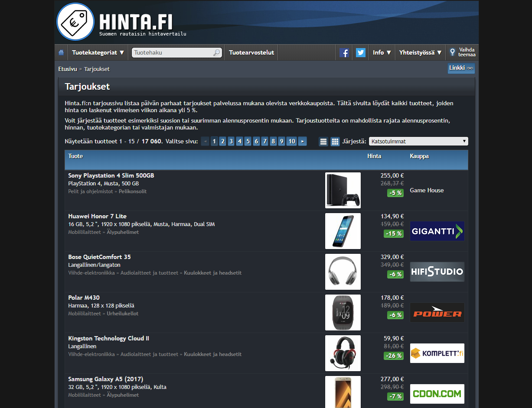532x408 pixels.
Task: Open the HifiStudio store logo
Action: [x=437, y=272]
